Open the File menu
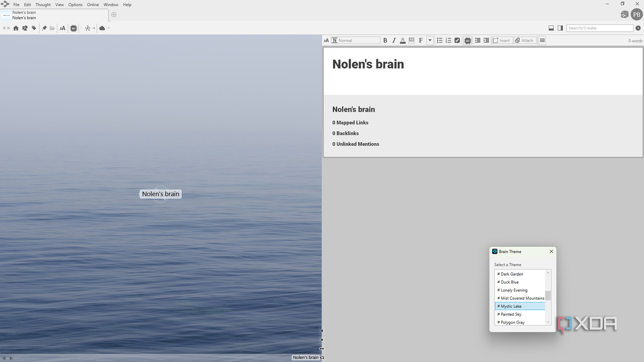The height and width of the screenshot is (362, 644). pyautogui.click(x=16, y=5)
